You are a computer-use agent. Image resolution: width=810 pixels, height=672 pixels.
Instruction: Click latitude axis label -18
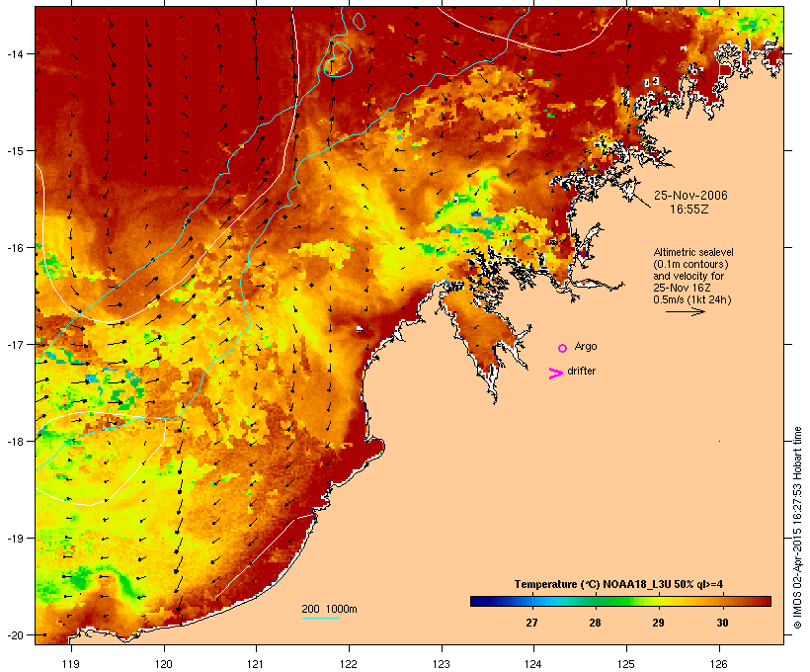pyautogui.click(x=15, y=442)
